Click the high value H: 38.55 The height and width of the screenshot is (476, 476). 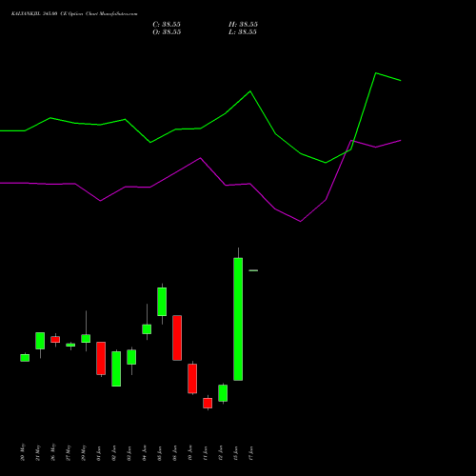pos(243,25)
